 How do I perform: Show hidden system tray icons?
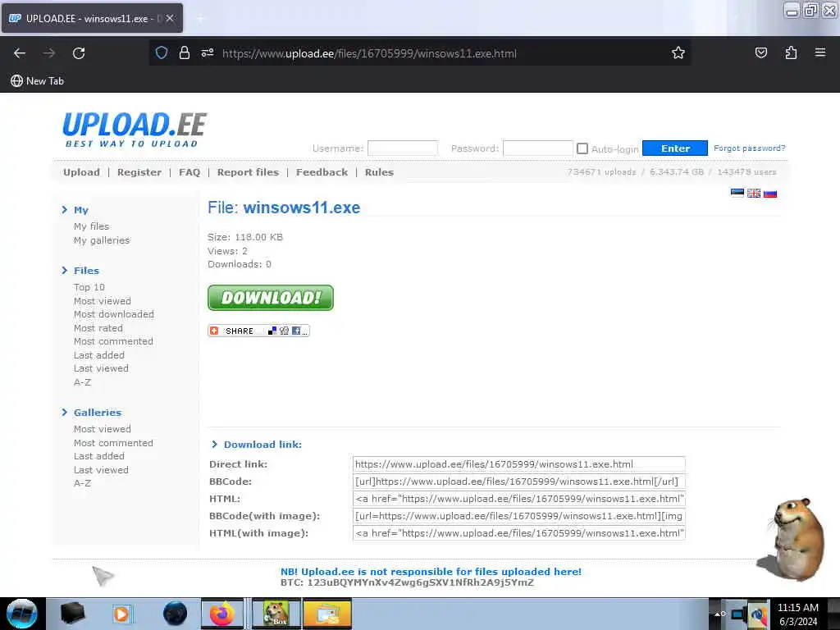click(x=719, y=614)
